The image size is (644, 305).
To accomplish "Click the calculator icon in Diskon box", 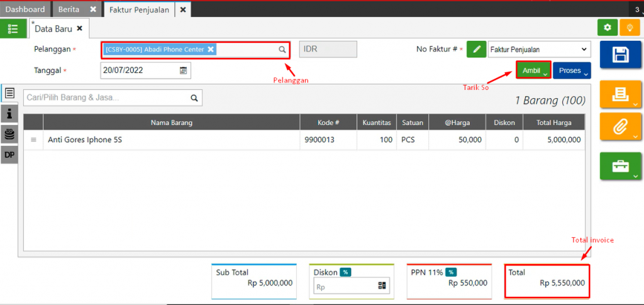I will click(x=382, y=286).
